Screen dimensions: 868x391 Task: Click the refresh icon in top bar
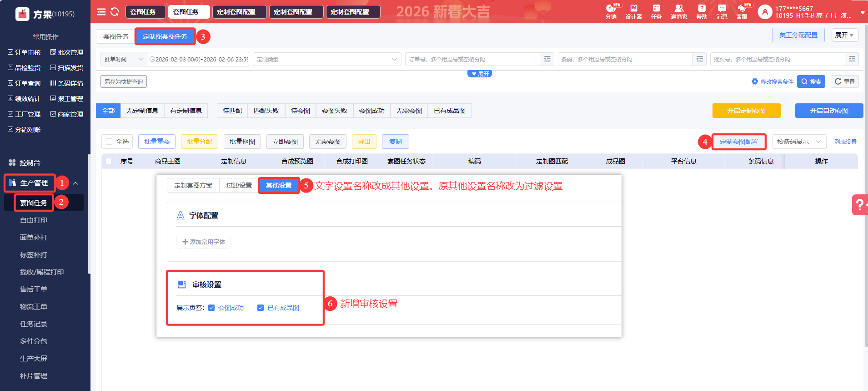[x=115, y=12]
